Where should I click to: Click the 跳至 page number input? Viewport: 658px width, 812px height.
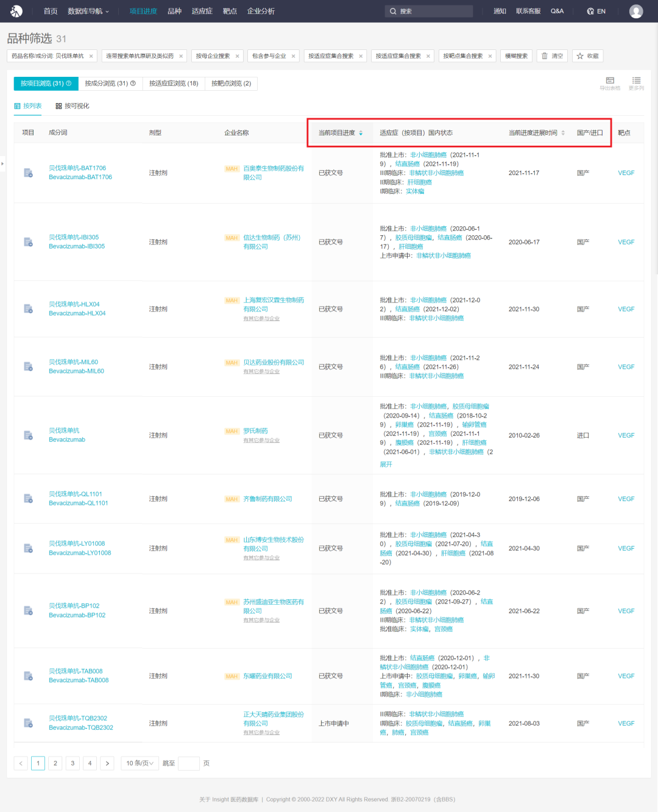coord(189,763)
